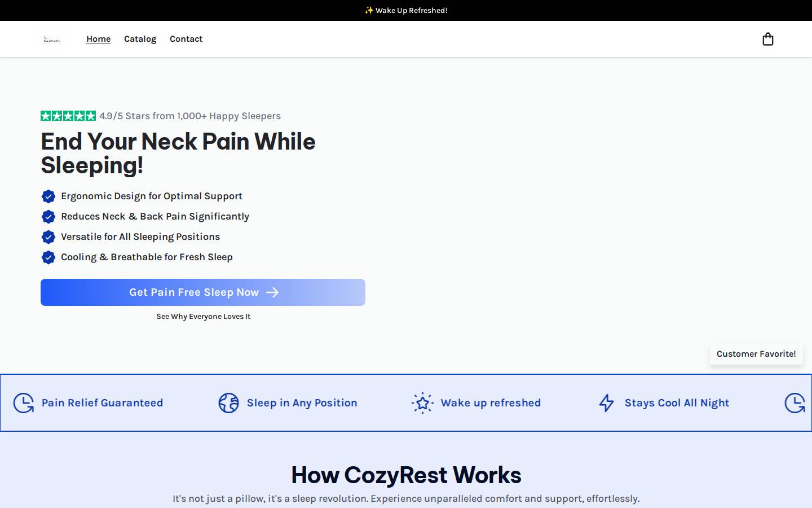The image size is (812, 508).
Task: Click 'Stays Cool All Night' banner text
Action: [x=677, y=403]
